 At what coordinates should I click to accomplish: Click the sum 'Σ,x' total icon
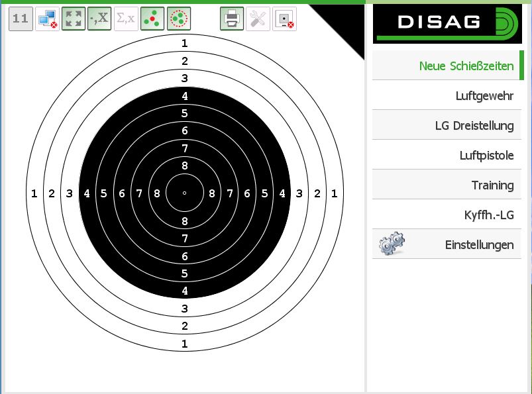126,19
